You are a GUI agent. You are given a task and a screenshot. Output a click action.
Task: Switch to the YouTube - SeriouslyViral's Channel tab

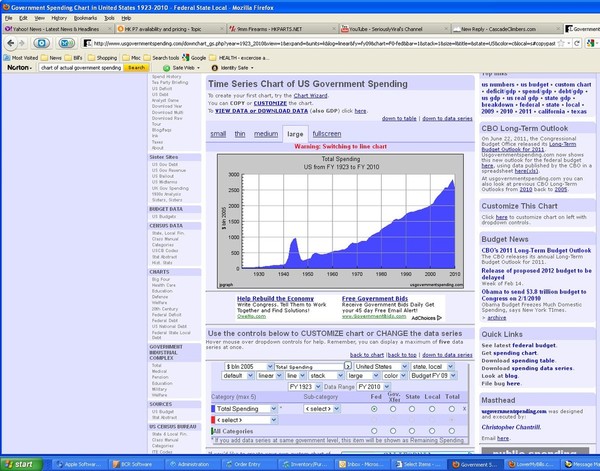(393, 29)
